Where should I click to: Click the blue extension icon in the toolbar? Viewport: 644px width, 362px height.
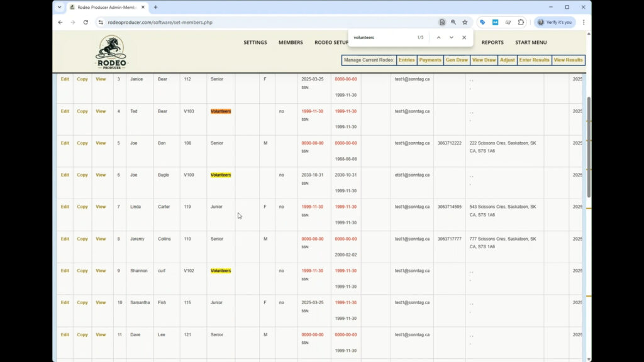click(x=482, y=22)
